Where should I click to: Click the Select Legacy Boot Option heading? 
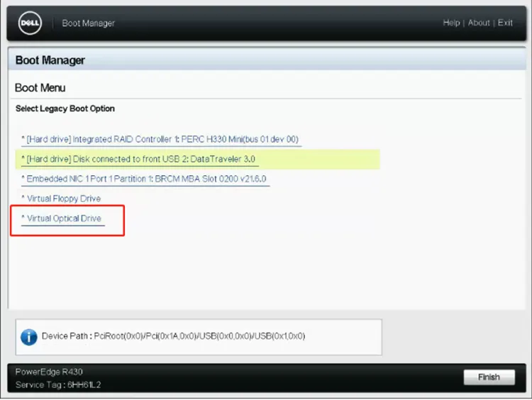pyautogui.click(x=65, y=109)
